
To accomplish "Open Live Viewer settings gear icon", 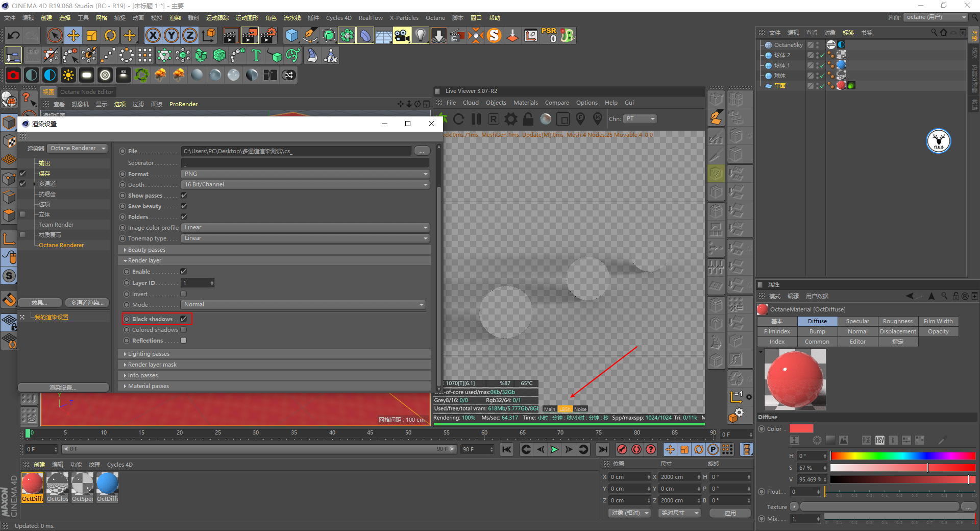I will [510, 119].
